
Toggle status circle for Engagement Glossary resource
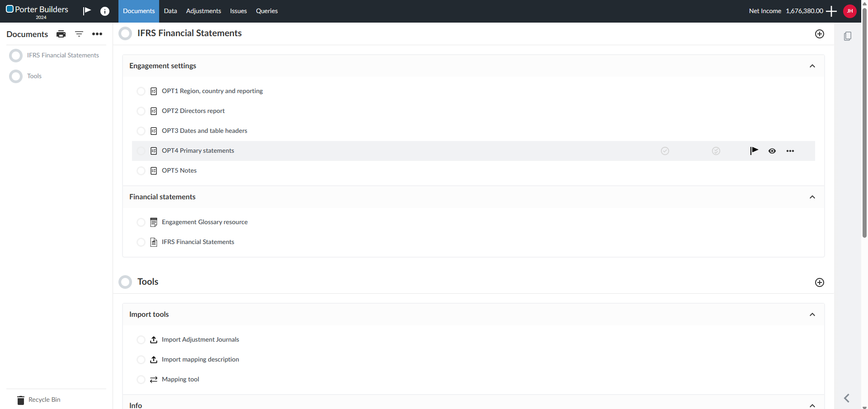(x=141, y=222)
